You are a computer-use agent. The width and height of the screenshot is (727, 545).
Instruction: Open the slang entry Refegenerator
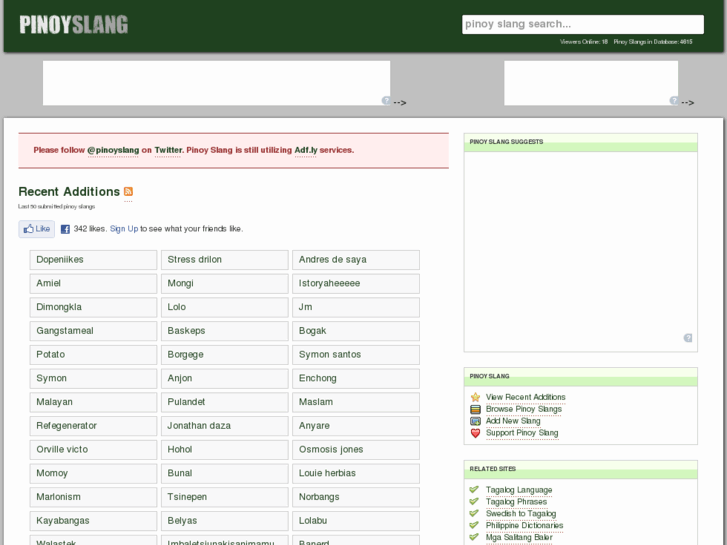(93, 426)
